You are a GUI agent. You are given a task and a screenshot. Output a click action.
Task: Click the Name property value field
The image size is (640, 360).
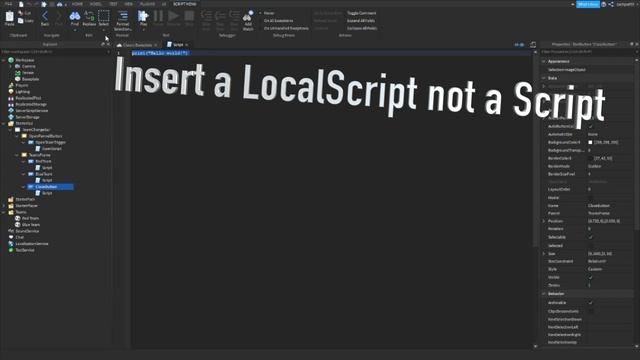coord(610,206)
